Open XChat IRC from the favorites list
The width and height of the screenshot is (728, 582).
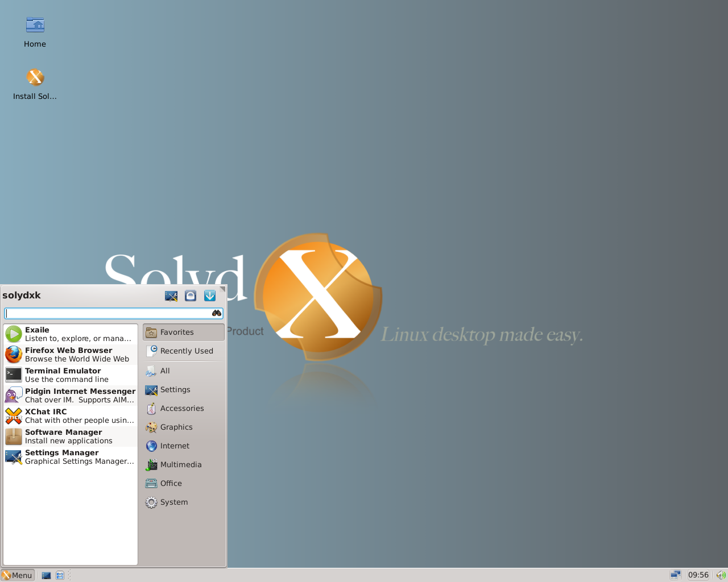click(x=71, y=416)
